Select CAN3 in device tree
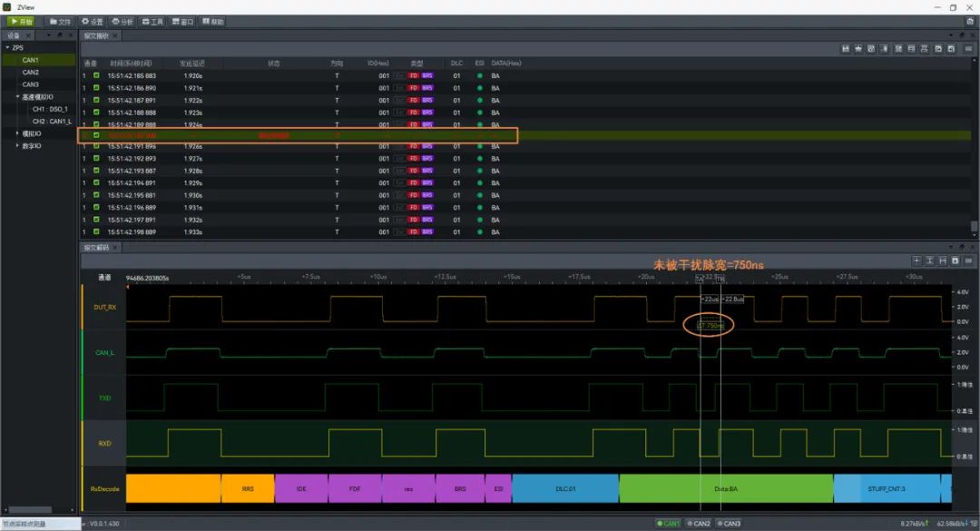This screenshot has width=980, height=531. coord(30,84)
